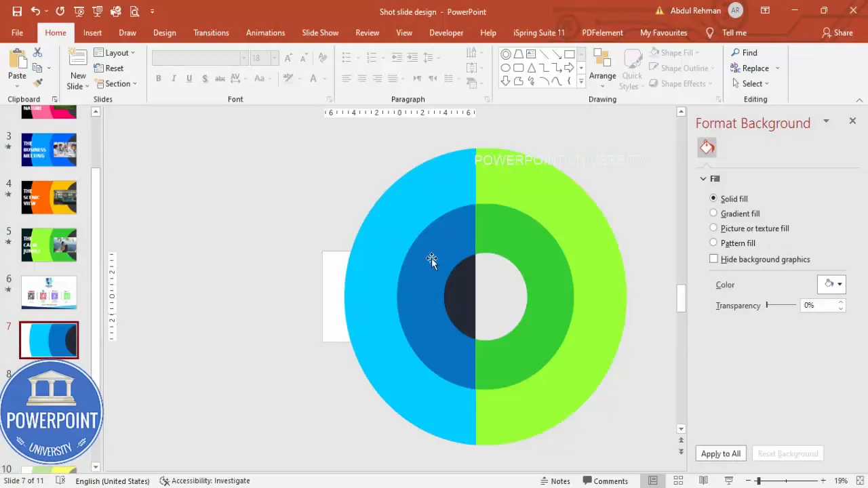Click the Paste clipboard icon
The image size is (868, 488).
[17, 60]
